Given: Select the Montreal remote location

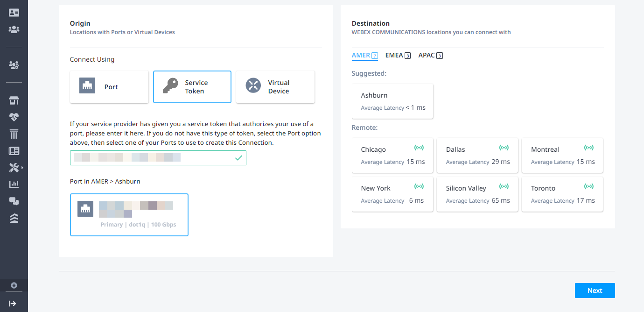Looking at the screenshot, I should [562, 156].
